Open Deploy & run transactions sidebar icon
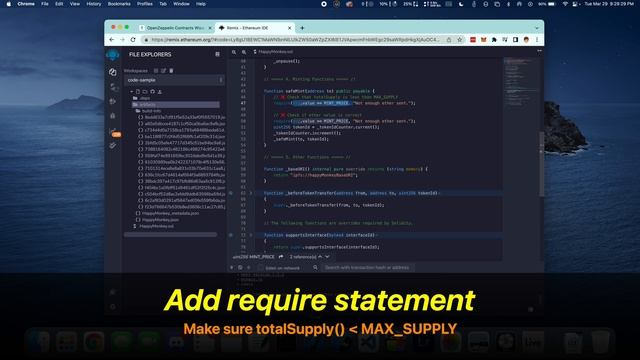This screenshot has width=640, height=360. (x=113, y=101)
